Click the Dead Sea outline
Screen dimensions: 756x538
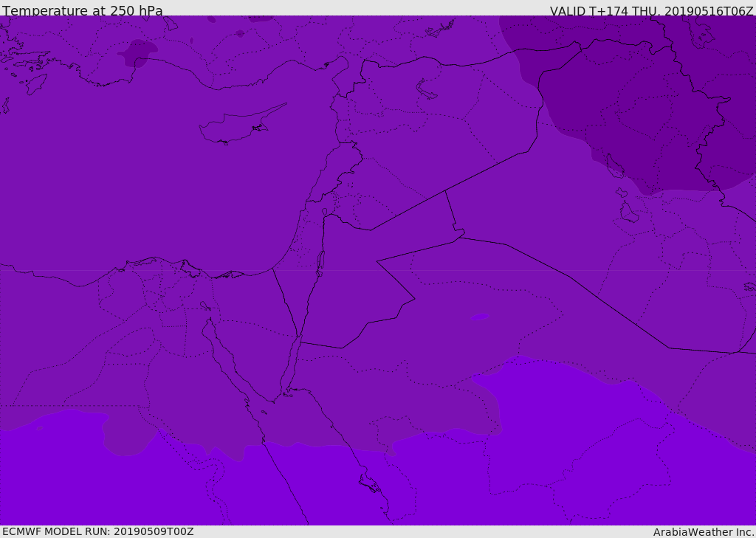click(320, 261)
